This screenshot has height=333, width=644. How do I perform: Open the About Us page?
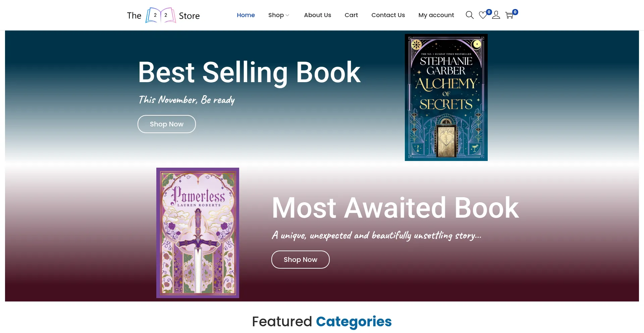pos(317,15)
